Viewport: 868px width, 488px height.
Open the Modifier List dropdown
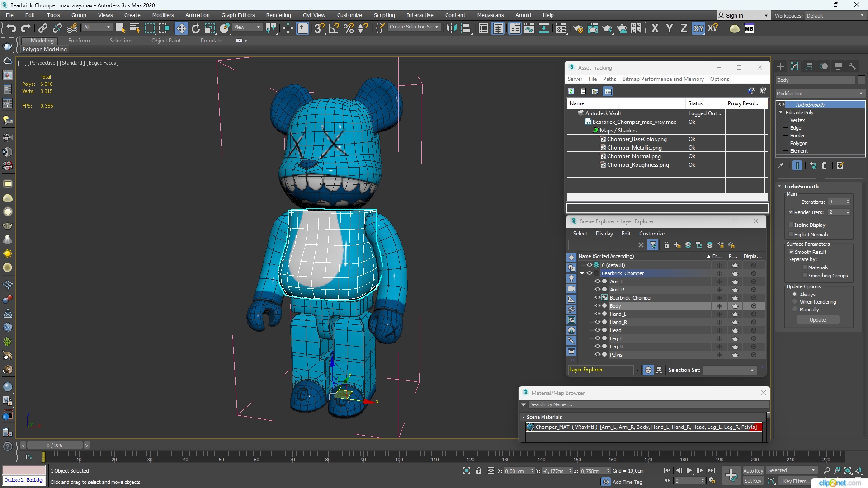(820, 93)
